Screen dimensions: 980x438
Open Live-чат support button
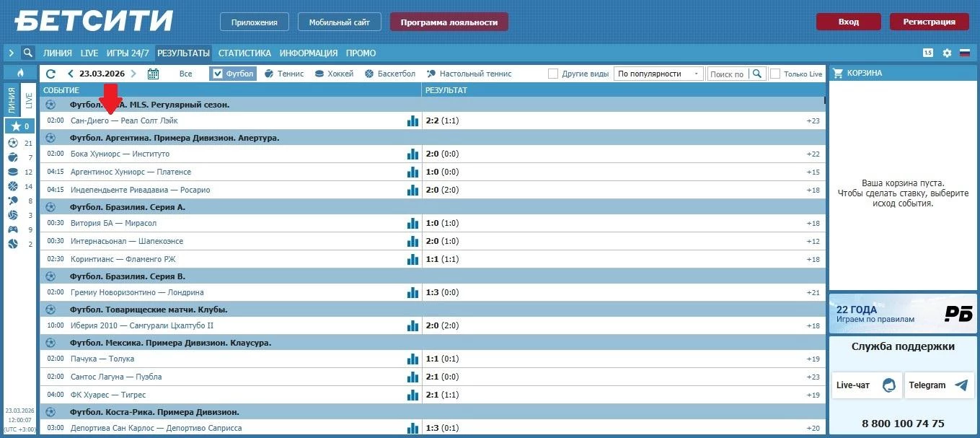pyautogui.click(x=866, y=385)
